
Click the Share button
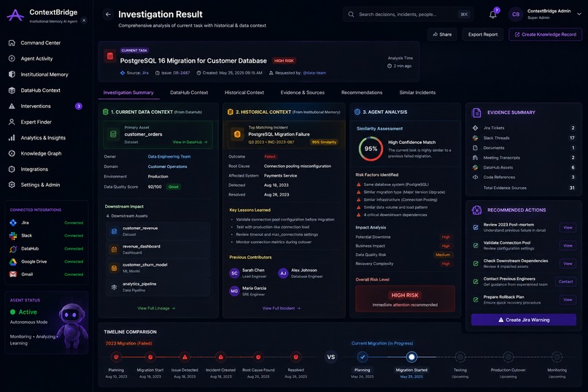tap(442, 34)
